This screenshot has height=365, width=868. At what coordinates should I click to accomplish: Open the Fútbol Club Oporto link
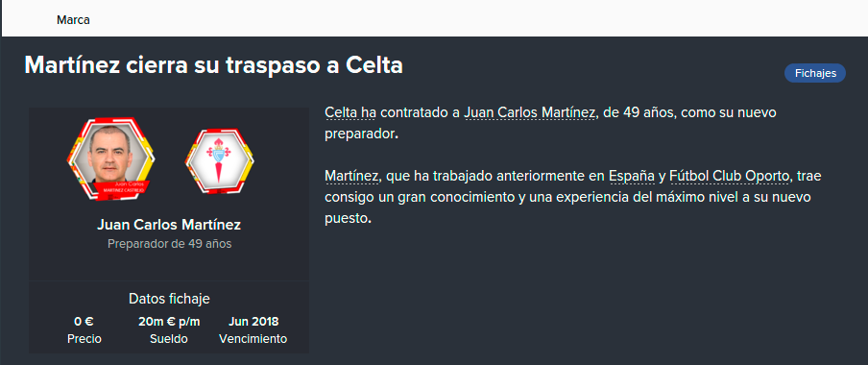[x=729, y=177]
